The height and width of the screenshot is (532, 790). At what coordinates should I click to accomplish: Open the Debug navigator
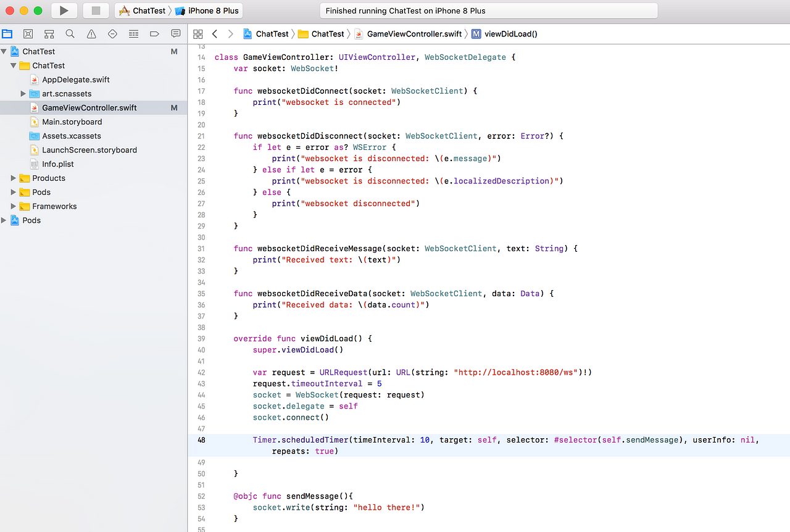(x=133, y=34)
